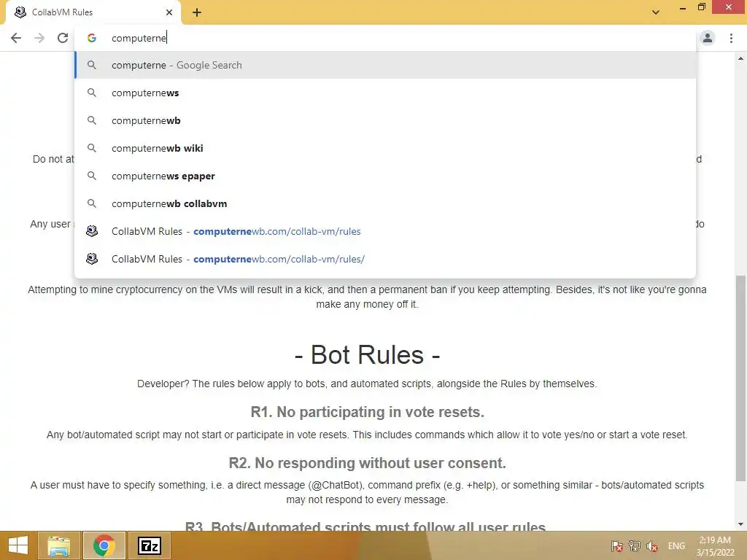Choose the 'computernewb collabvm' suggestion
This screenshot has width=747, height=560.
[385, 203]
